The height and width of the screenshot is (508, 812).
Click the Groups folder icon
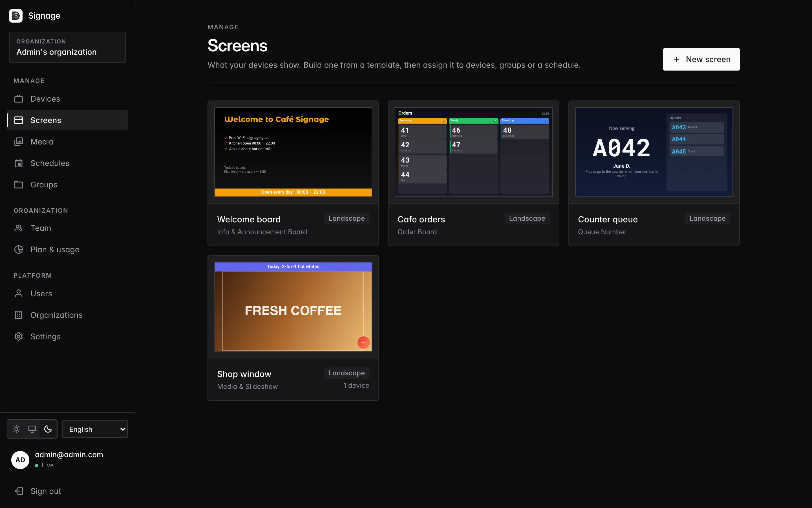[19, 185]
